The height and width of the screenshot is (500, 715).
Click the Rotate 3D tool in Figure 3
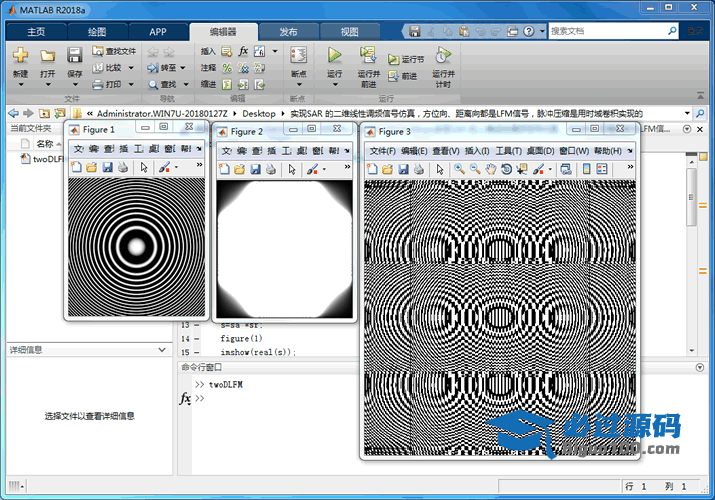click(x=507, y=169)
